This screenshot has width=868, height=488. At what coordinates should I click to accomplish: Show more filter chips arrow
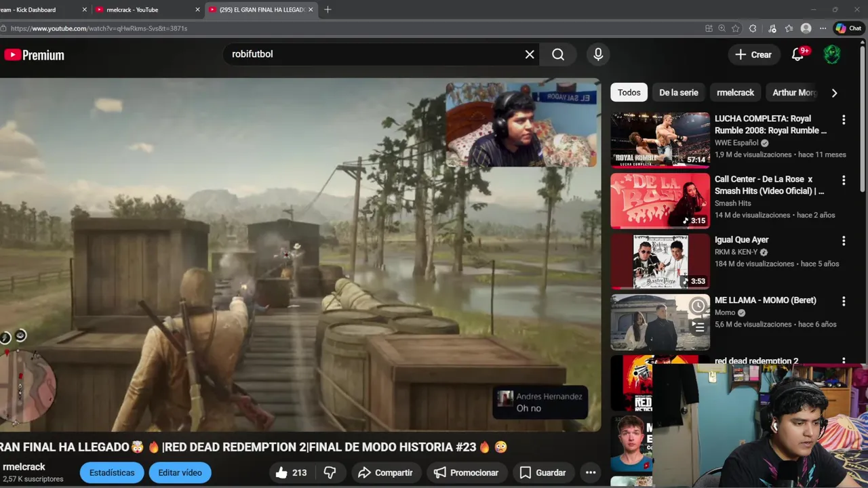pos(835,93)
